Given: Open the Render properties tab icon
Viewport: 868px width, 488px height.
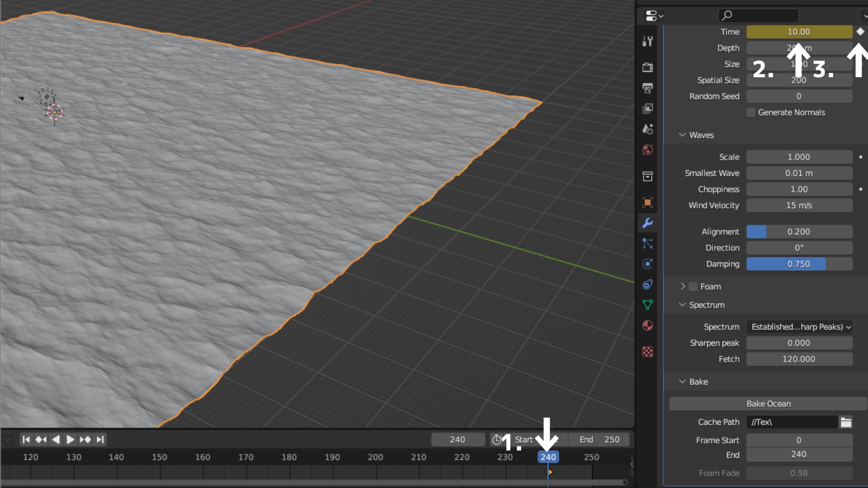Looking at the screenshot, I should coord(647,67).
